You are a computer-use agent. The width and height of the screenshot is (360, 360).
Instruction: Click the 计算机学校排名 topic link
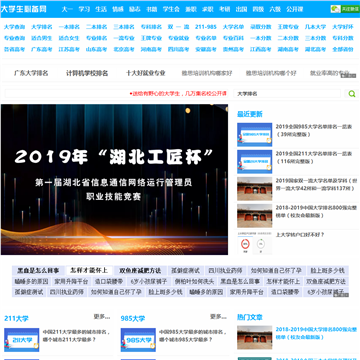87,73
